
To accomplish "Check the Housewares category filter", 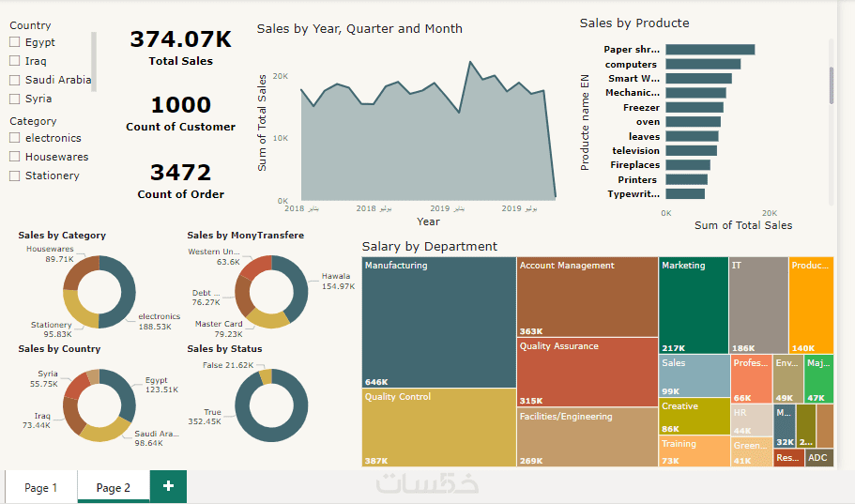I will click(x=15, y=157).
